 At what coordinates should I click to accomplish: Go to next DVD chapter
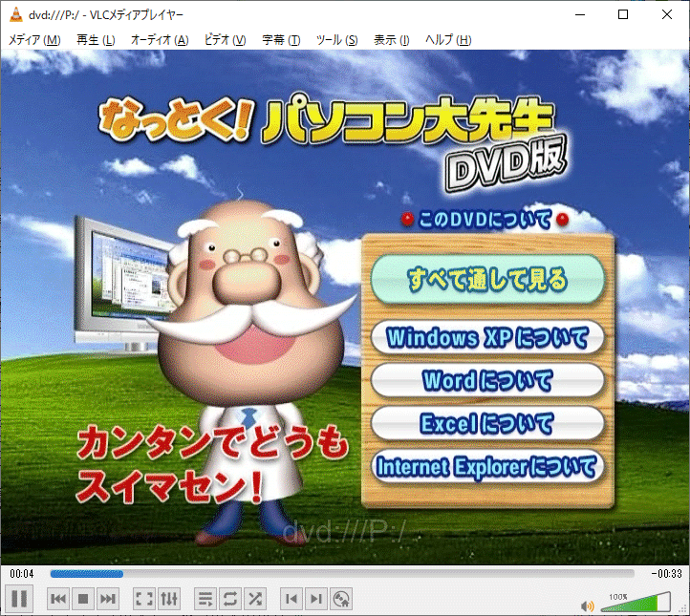point(316,599)
